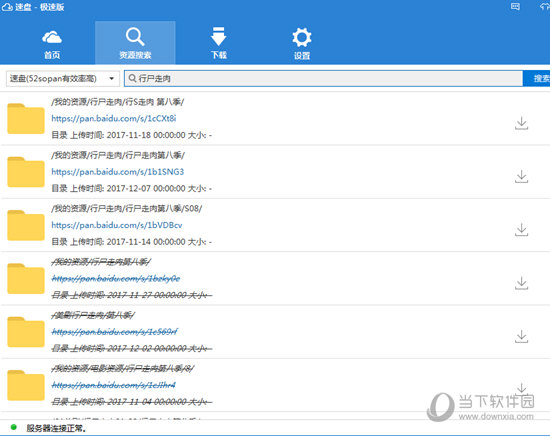Click the folder icon for the S08 result

26,225
